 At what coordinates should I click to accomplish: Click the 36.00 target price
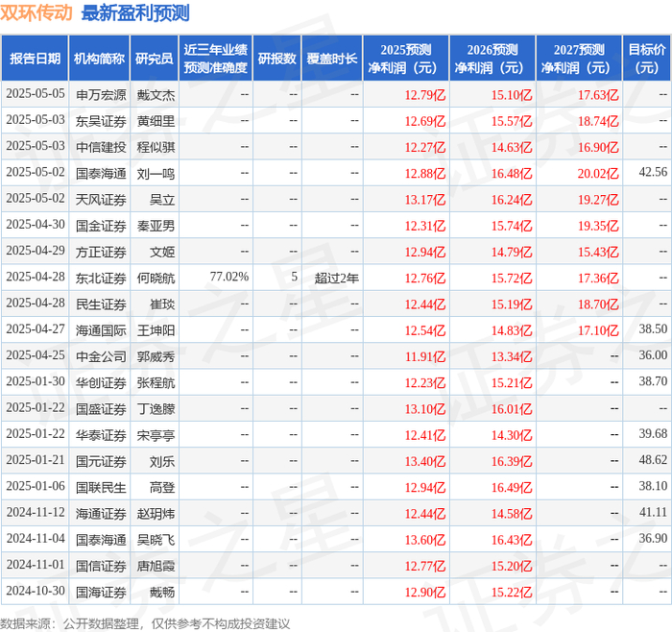[x=653, y=355]
